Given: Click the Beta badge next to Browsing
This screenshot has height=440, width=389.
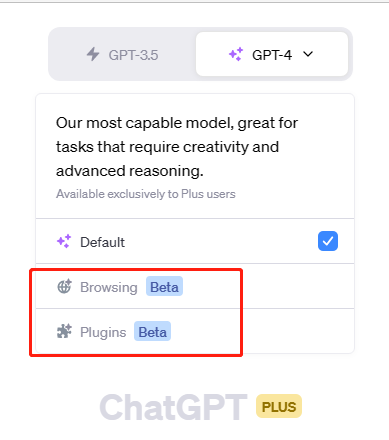Looking at the screenshot, I should pos(164,286).
